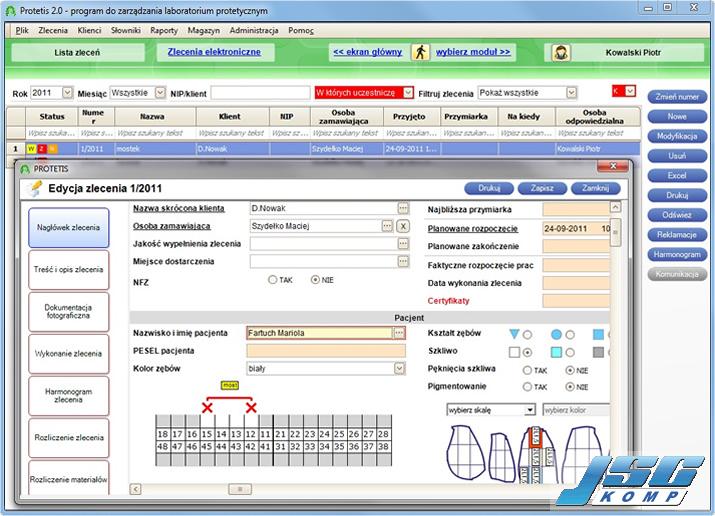Image resolution: width=715 pixels, height=516 pixels.
Task: Click the round blue tooth shape icon
Action: [556, 335]
